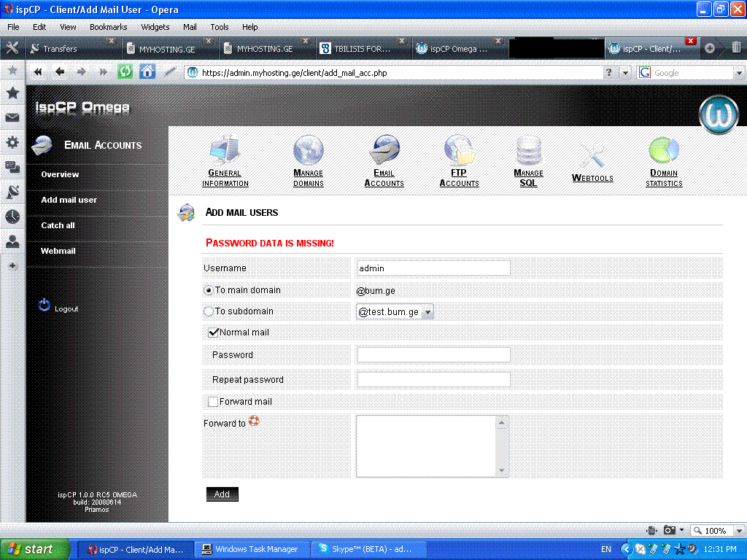Open FTP Accounts icon

(460, 149)
